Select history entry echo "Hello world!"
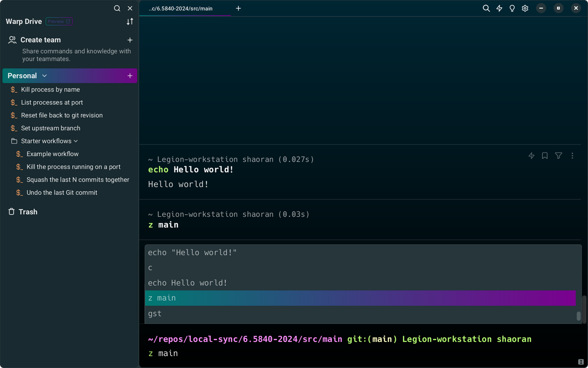 click(360, 253)
